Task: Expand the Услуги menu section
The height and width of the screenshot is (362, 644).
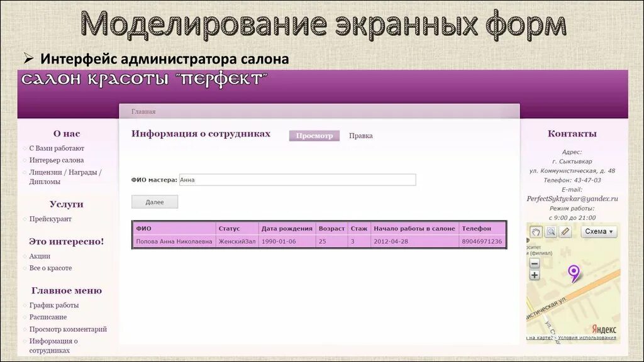Action: (68, 204)
